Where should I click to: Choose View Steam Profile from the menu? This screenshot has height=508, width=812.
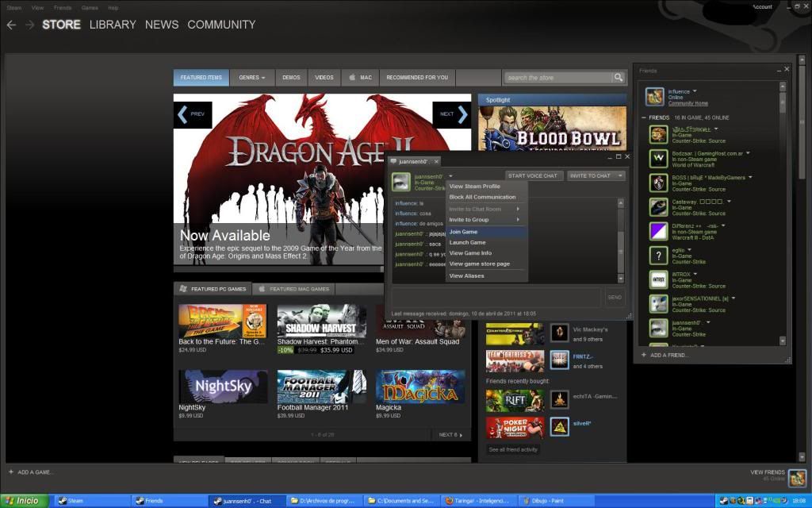[x=486, y=186]
